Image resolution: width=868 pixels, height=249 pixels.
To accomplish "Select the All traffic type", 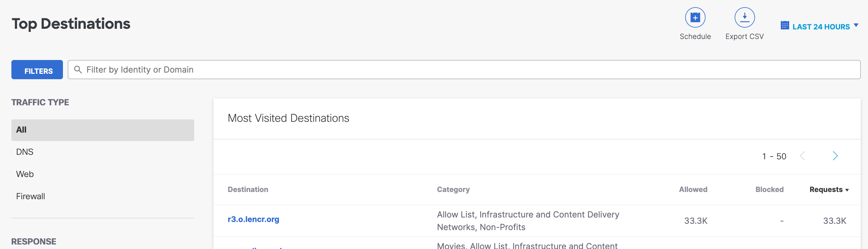I will (103, 130).
